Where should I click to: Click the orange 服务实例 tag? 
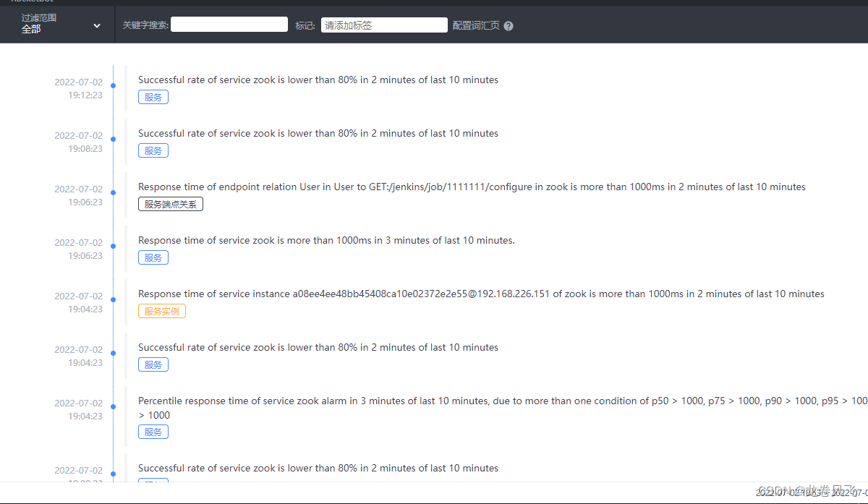click(162, 311)
